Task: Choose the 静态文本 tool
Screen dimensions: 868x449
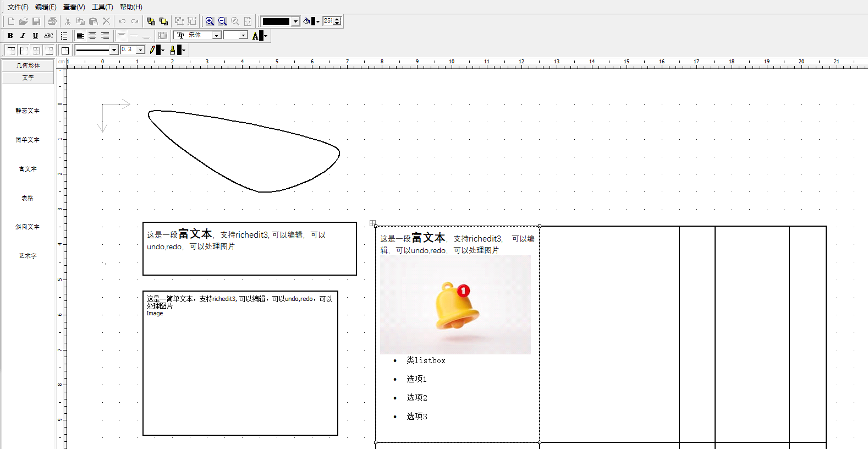Action: [x=28, y=111]
